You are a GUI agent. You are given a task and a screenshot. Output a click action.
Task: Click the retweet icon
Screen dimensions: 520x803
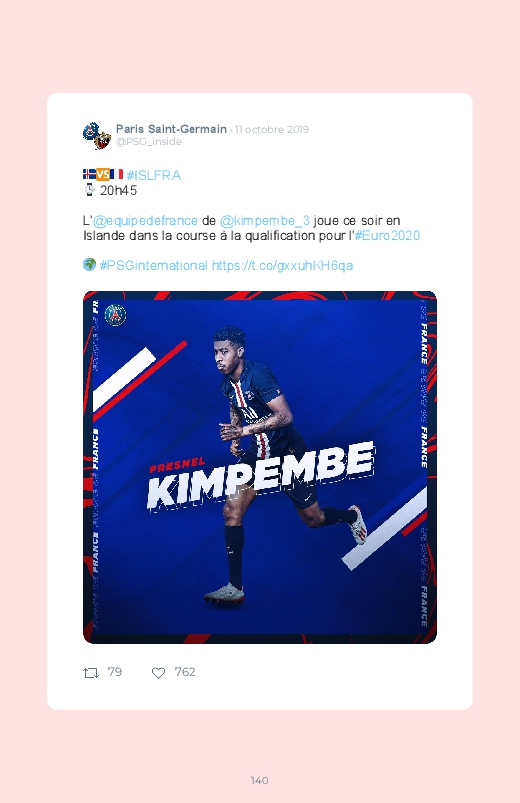[91, 673]
